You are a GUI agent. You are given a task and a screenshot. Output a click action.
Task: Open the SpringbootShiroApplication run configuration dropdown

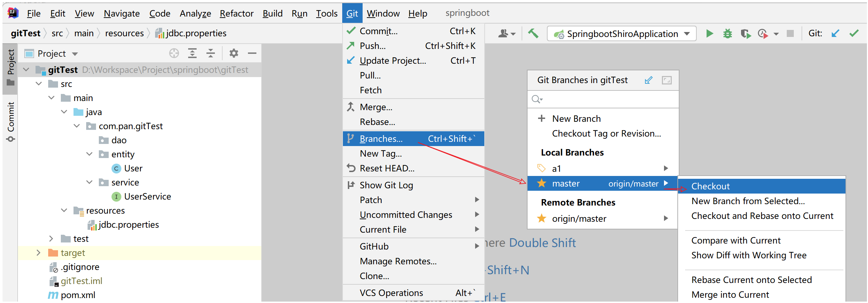(621, 34)
